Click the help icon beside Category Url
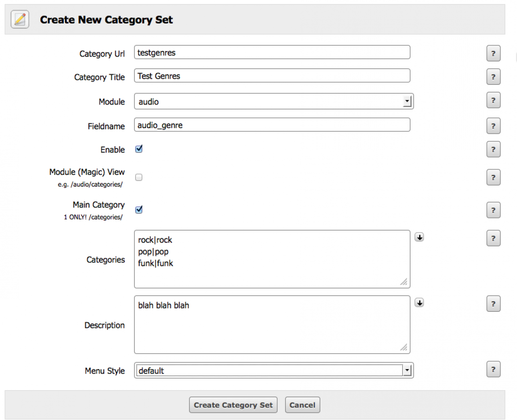 (x=493, y=53)
